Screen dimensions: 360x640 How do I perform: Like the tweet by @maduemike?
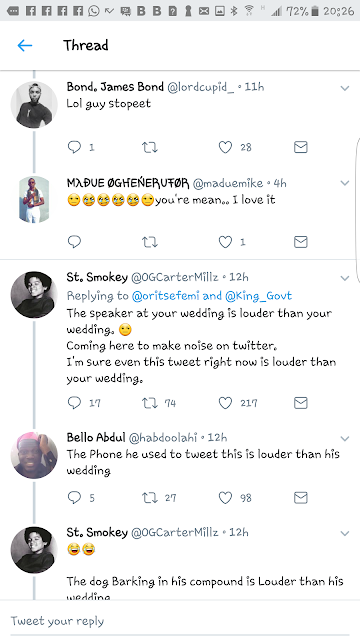(225, 242)
